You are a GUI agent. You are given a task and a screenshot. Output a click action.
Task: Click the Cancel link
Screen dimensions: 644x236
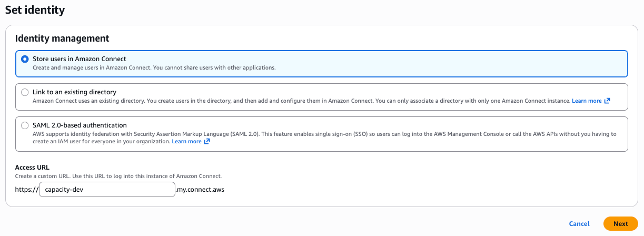[579, 224]
